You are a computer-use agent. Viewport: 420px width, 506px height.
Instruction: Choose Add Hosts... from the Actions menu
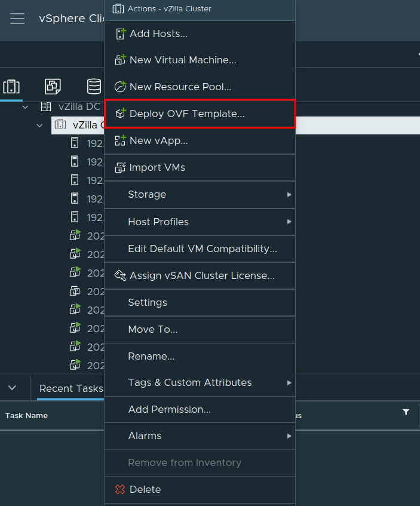click(x=200, y=33)
